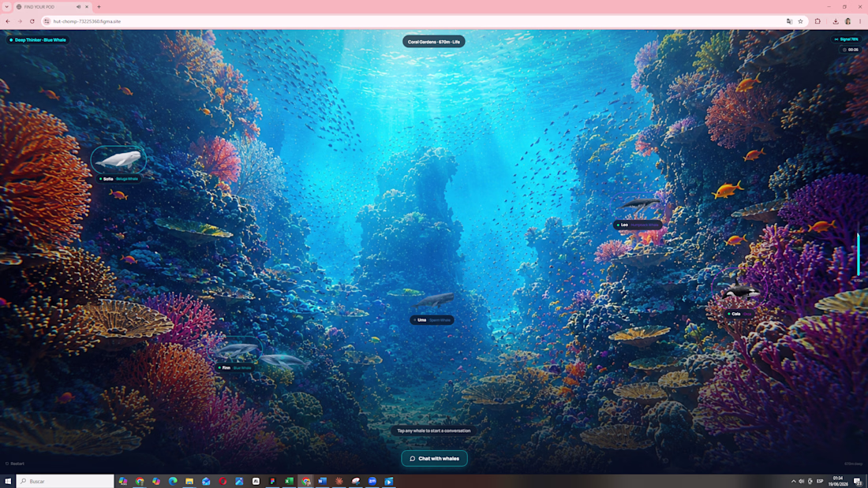The width and height of the screenshot is (868, 488).
Task: Select the FIND YOUR POD tab
Action: click(x=53, y=6)
